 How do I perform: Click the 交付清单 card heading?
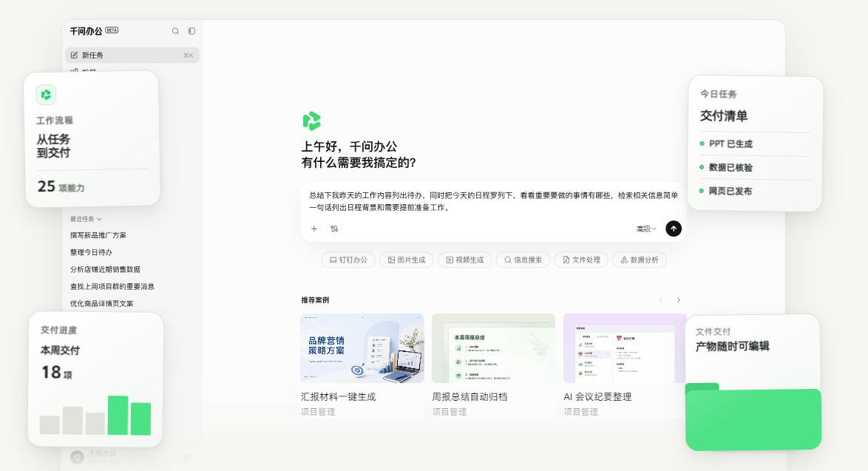click(724, 115)
